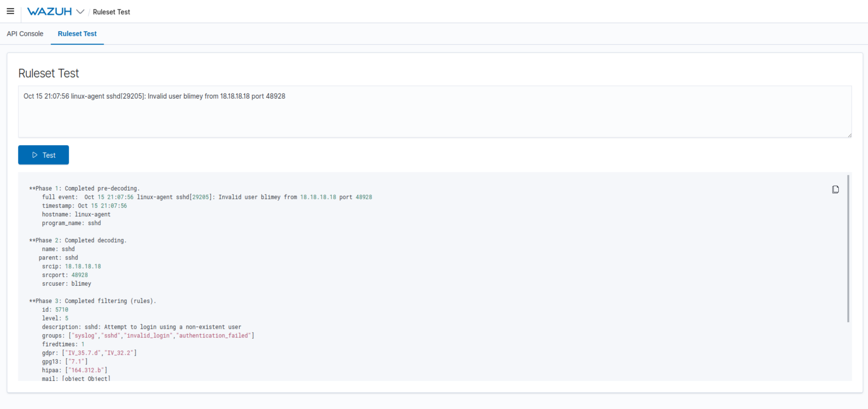
Task: Click the Ruleset Test page heading
Action: pyautogui.click(x=49, y=73)
